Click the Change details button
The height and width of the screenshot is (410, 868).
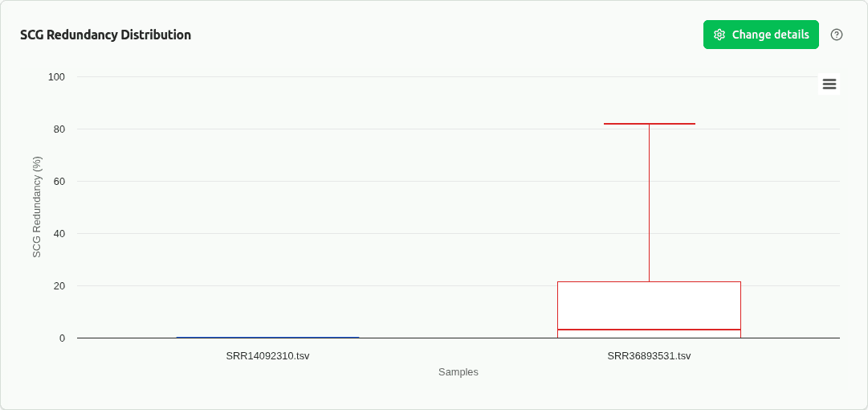760,35
